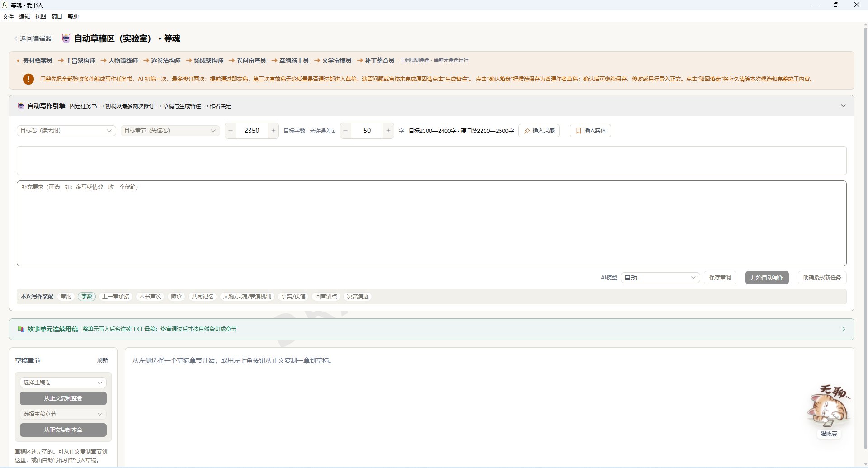Expand the 故事单元连续母稿 section
Viewport: 868px width, 468px height.
pos(843,329)
